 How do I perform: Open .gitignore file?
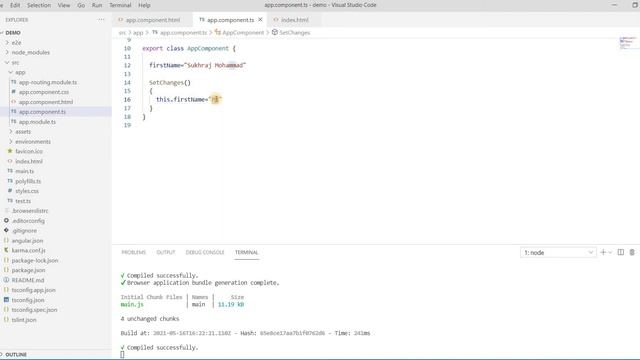24,231
